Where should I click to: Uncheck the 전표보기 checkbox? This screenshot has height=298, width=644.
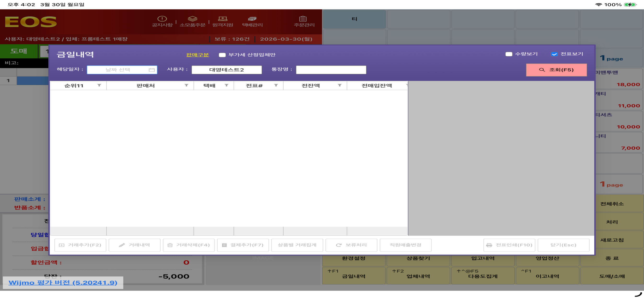(554, 54)
